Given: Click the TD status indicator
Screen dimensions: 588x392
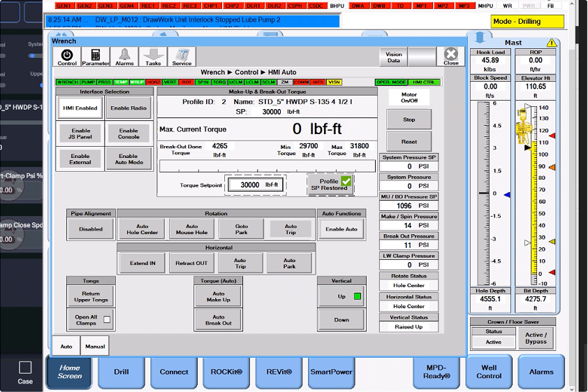Looking at the screenshot, I should (x=401, y=6).
